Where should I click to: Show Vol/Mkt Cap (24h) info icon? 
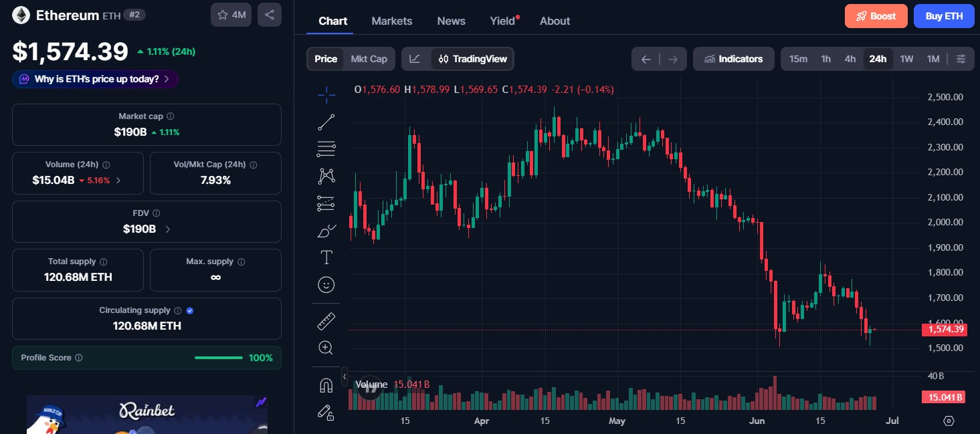(x=253, y=165)
